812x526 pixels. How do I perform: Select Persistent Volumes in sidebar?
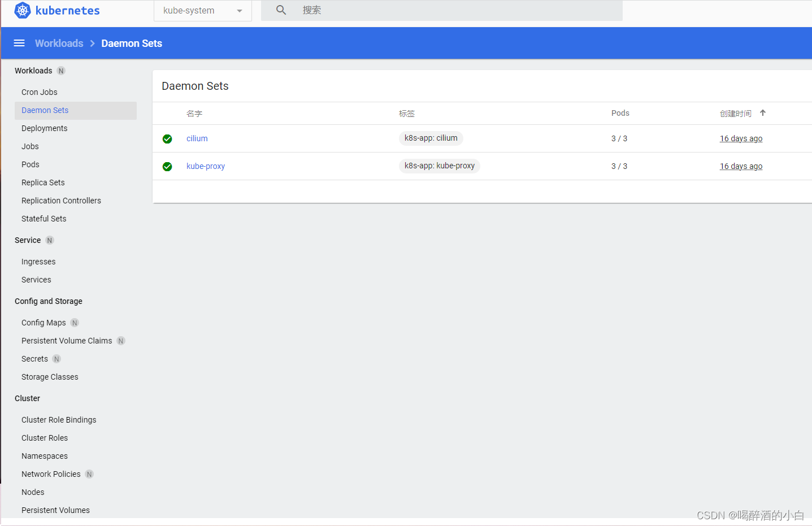click(x=55, y=510)
